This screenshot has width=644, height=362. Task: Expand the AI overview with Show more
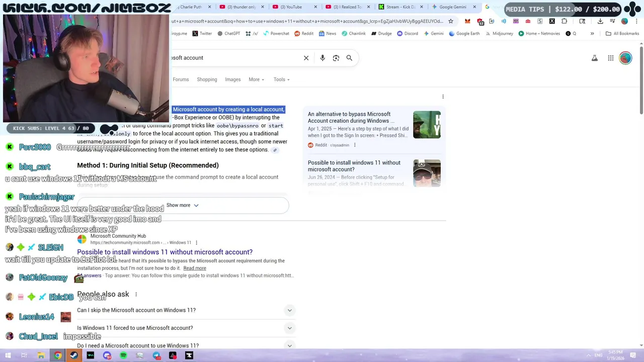coord(183,205)
